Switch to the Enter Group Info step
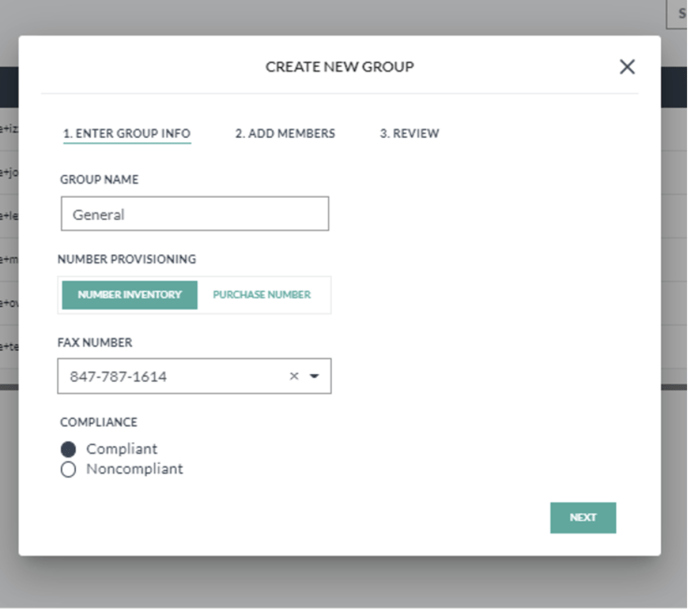Screen dimensions: 688x610 coord(126,134)
